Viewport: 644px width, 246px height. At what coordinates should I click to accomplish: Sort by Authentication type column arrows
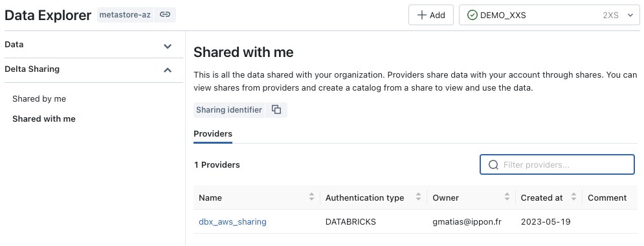tap(419, 197)
